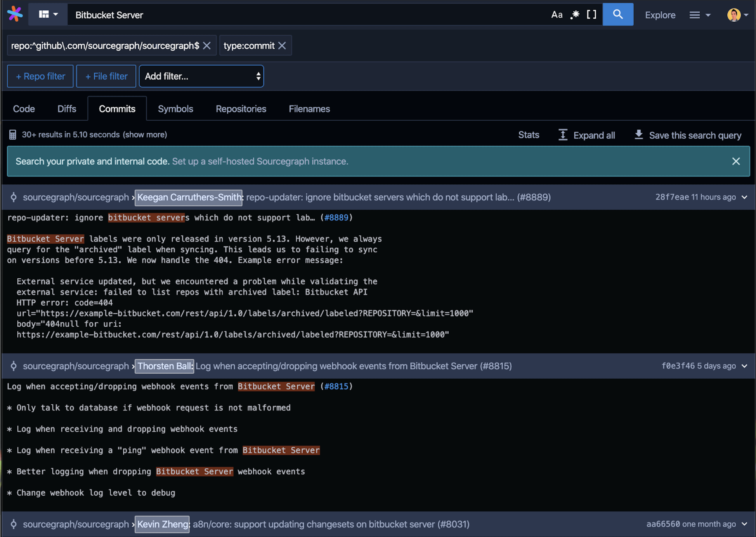Click the + File filter button

coord(106,76)
